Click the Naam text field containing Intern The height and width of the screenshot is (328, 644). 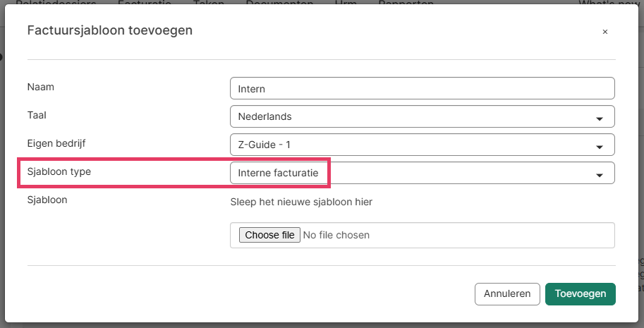[x=422, y=88]
